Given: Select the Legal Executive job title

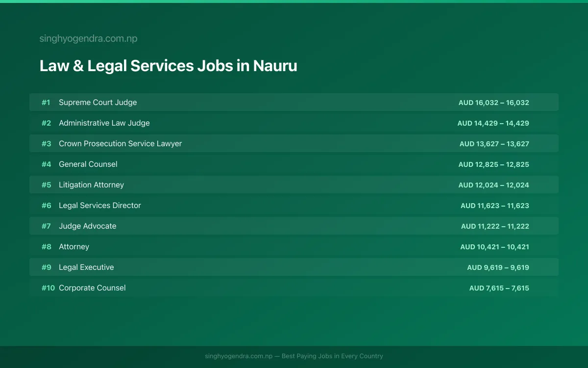Looking at the screenshot, I should point(86,267).
